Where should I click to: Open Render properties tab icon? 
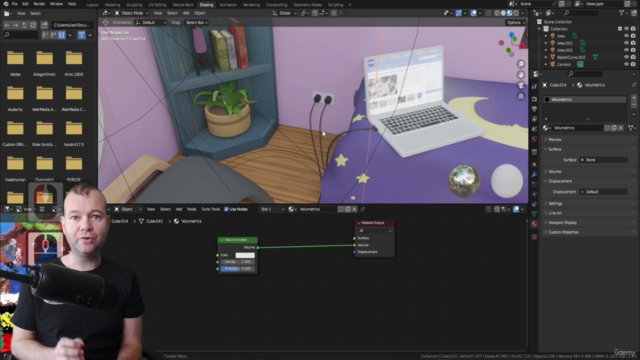tap(534, 99)
